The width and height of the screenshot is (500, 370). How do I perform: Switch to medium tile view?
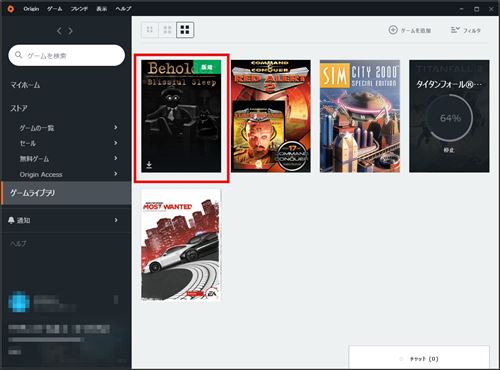pos(167,30)
